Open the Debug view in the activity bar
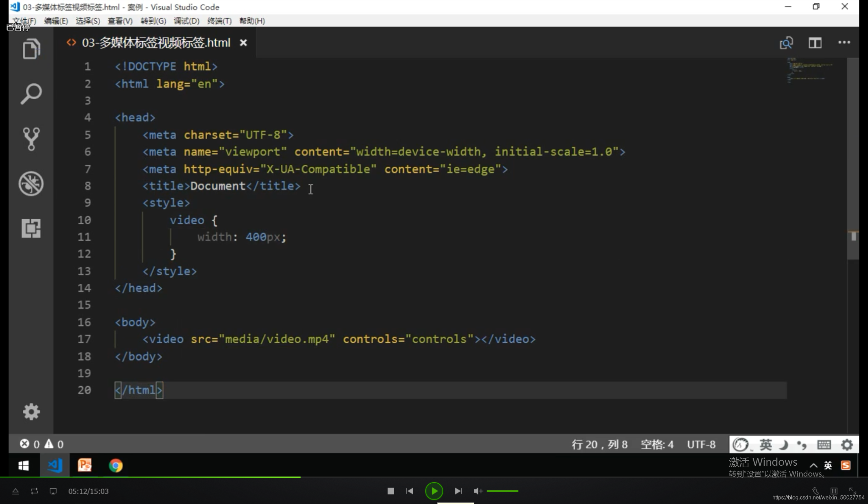This screenshot has width=868, height=504. (31, 183)
